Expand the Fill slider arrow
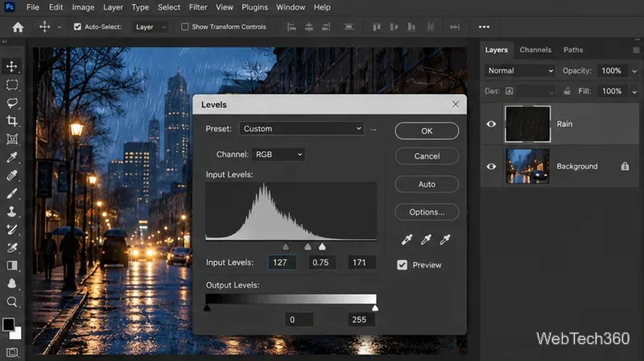This screenshot has height=361, width=644. (634, 92)
